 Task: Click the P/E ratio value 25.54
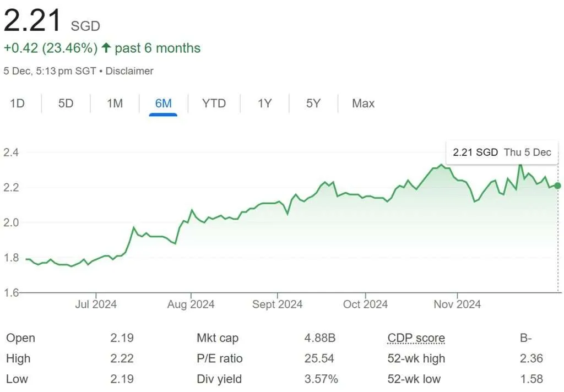(319, 358)
